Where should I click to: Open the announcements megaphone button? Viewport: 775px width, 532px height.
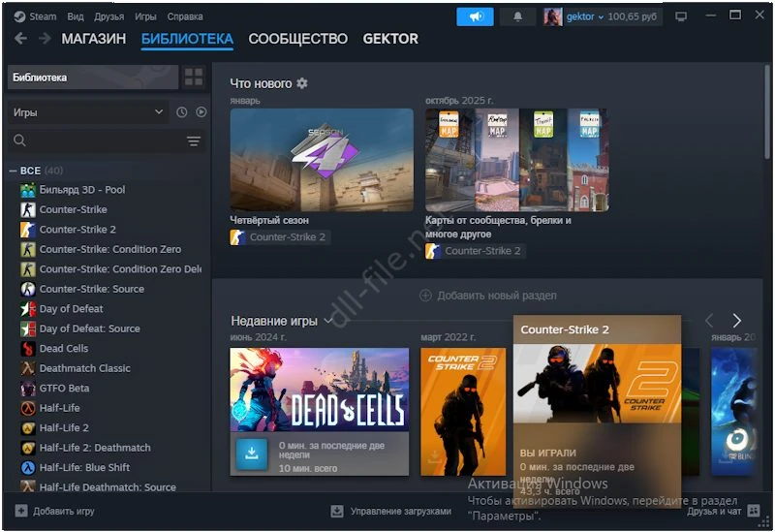point(475,16)
